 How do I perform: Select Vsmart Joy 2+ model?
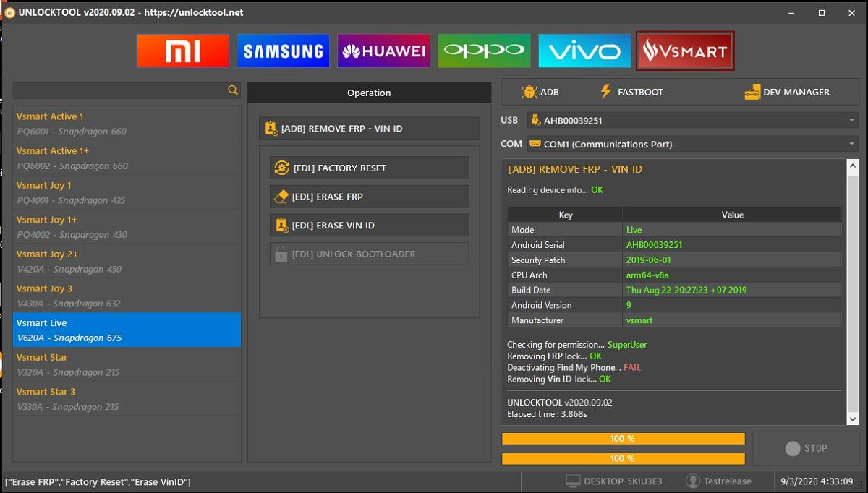coord(127,261)
